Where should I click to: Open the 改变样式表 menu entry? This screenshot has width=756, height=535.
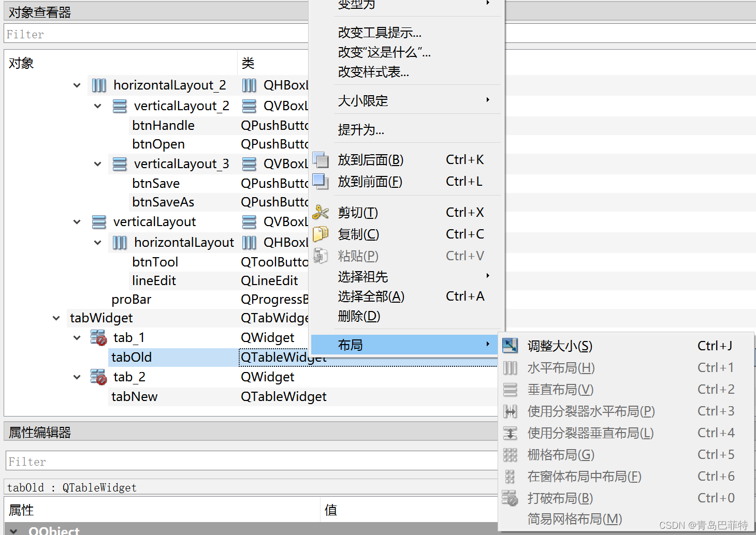tap(373, 72)
